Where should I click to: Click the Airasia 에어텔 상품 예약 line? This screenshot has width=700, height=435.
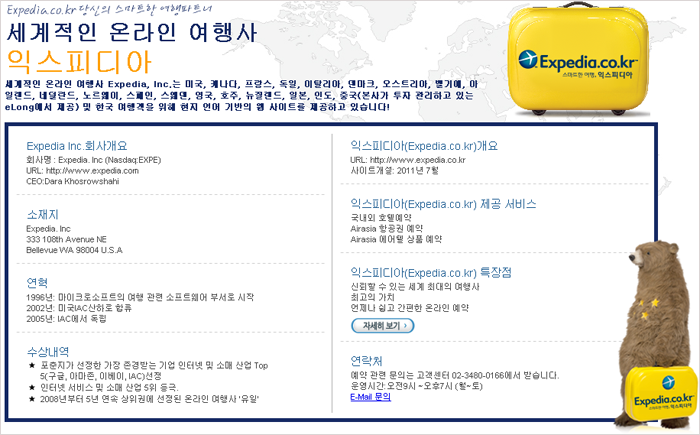click(x=396, y=239)
